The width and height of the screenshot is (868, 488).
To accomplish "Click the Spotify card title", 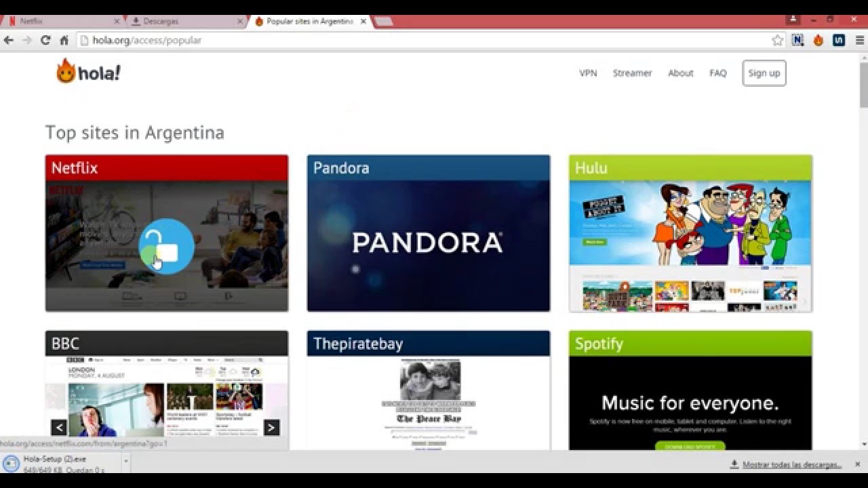I will (x=599, y=344).
